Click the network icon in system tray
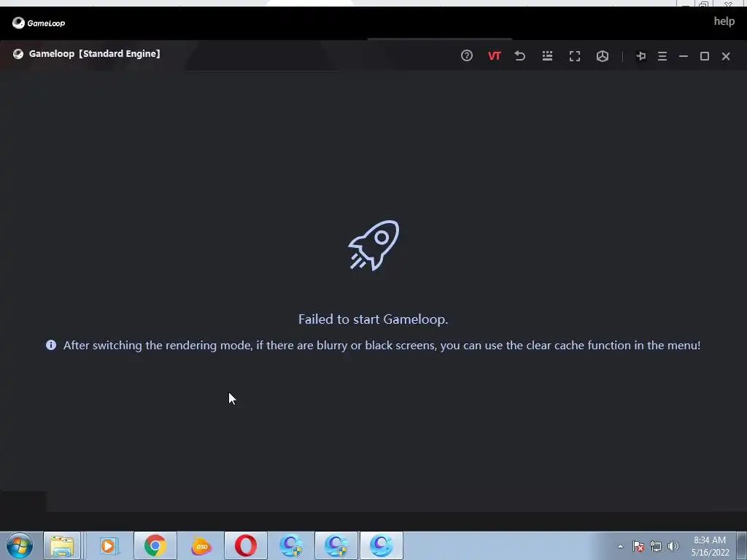Viewport: 747px width, 560px height. [x=656, y=546]
